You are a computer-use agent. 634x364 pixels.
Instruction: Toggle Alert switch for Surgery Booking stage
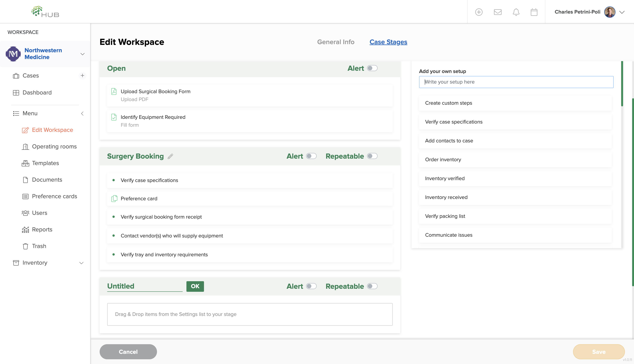pyautogui.click(x=311, y=156)
